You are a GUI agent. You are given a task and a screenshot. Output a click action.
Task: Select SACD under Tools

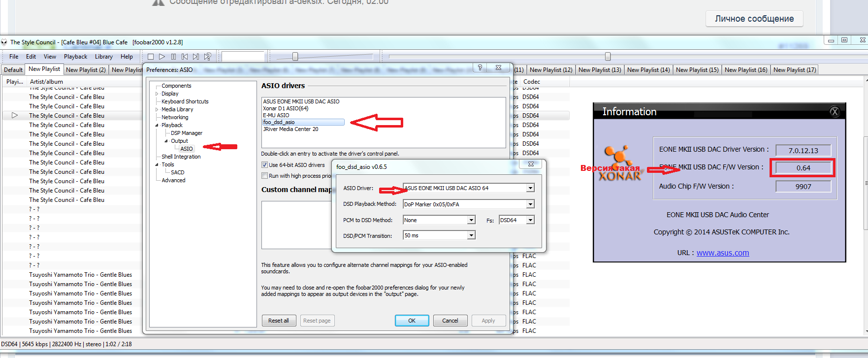coord(178,172)
